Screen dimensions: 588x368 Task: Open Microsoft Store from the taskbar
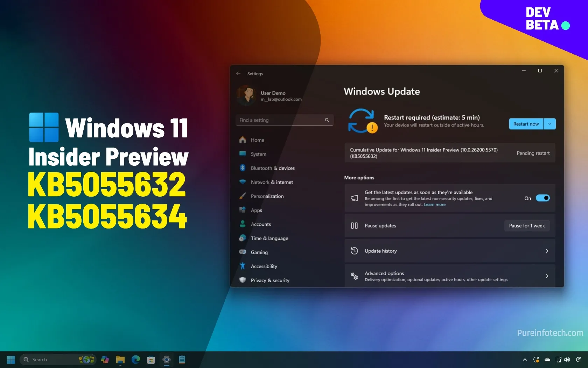tap(151, 360)
